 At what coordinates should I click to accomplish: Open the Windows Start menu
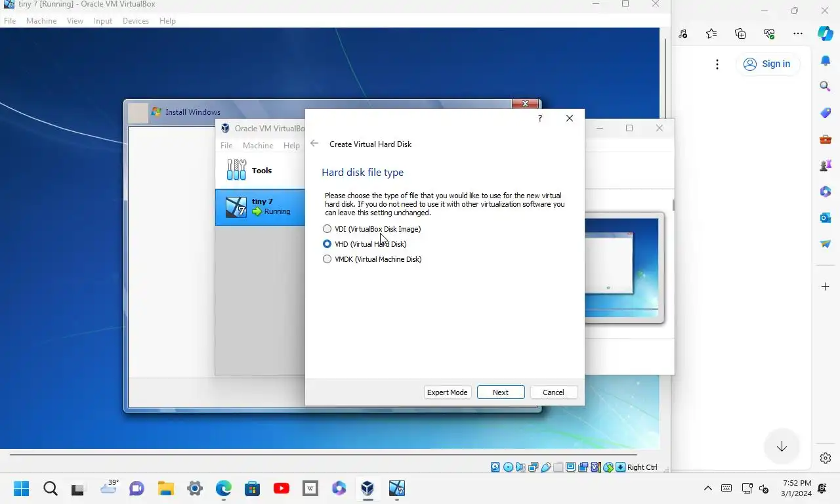pos(22,488)
